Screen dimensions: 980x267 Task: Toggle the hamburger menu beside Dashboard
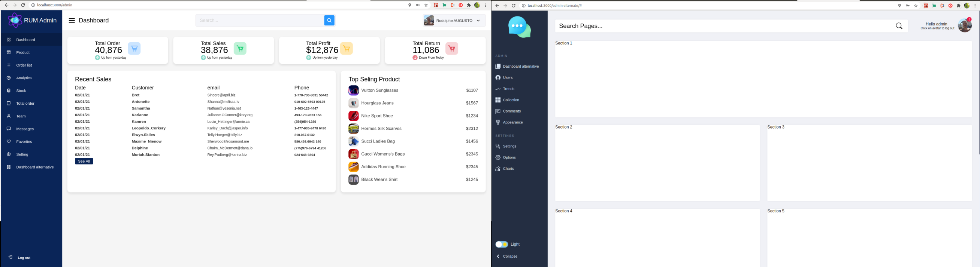point(72,21)
